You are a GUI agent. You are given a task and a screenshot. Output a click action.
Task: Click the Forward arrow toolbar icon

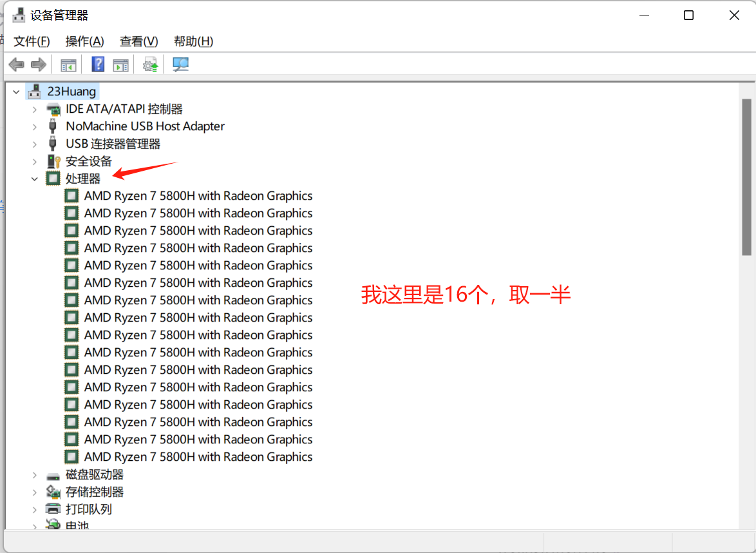[39, 64]
